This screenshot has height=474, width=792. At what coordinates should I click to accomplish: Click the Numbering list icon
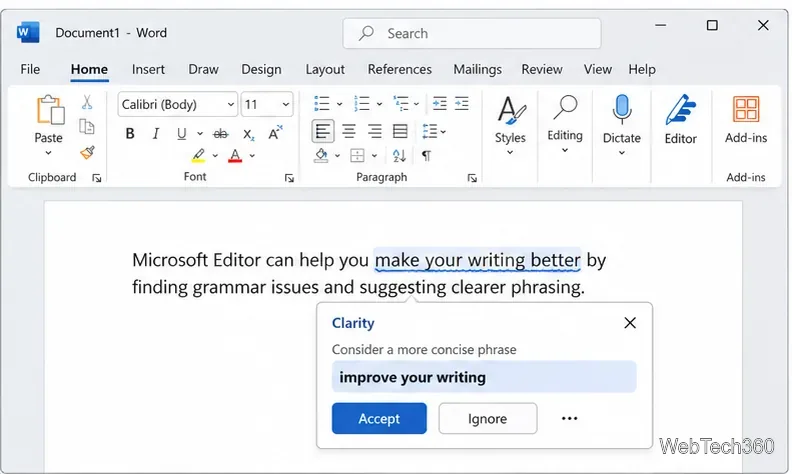(x=362, y=104)
